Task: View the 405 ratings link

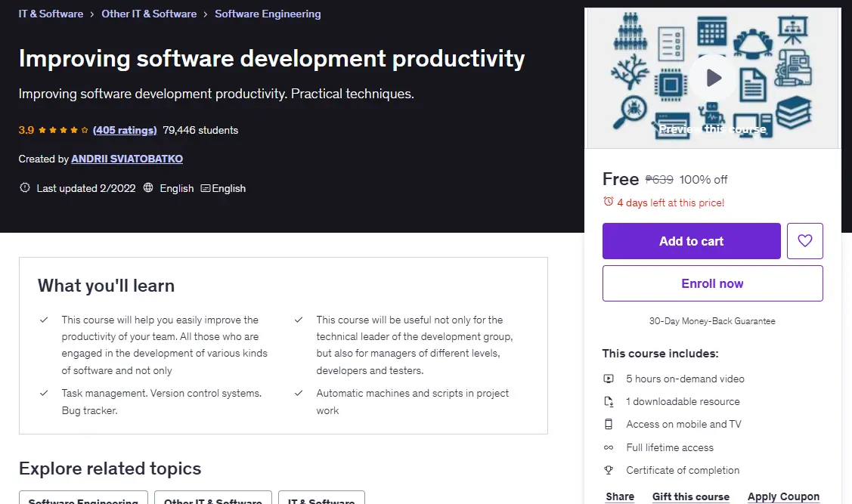Action: 125,130
